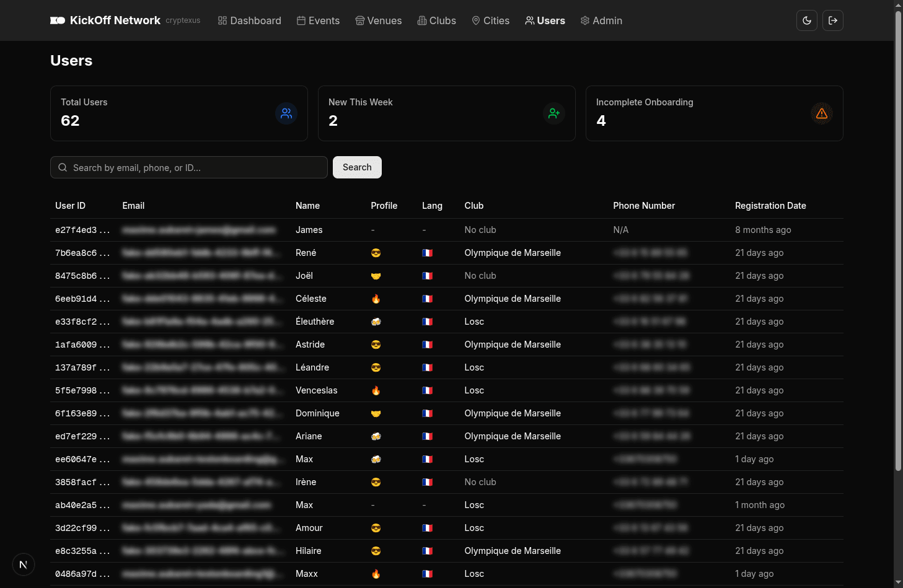Click the Total Users people icon
The image size is (903, 588).
[286, 113]
